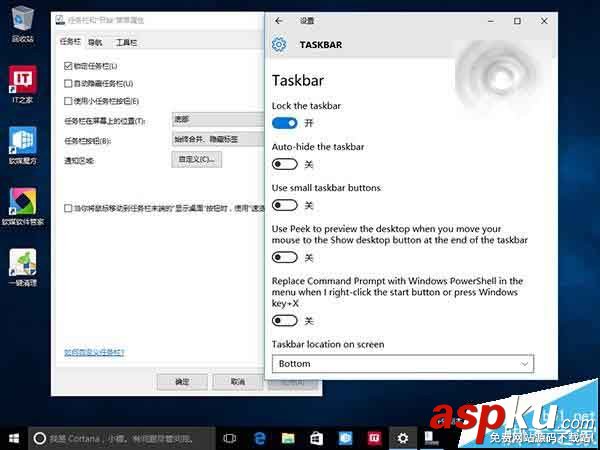Viewport: 600px width, 450px height.
Task: Click the Cortana circle icon
Action: (39, 439)
